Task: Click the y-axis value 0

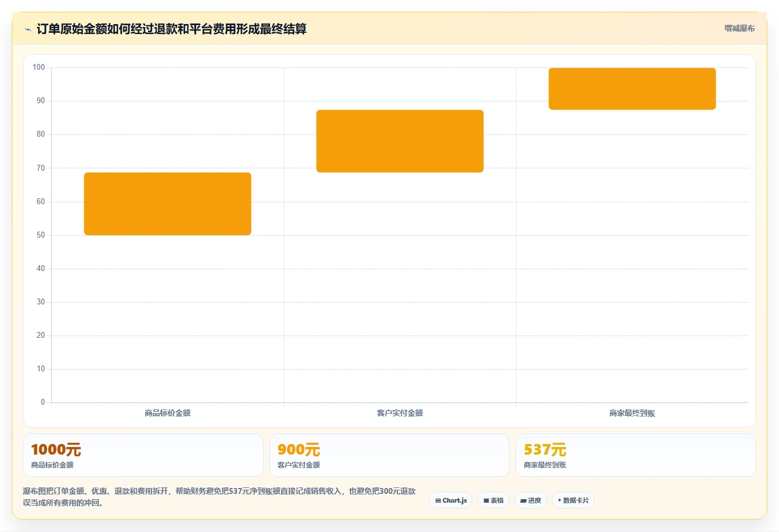Action: [43, 402]
